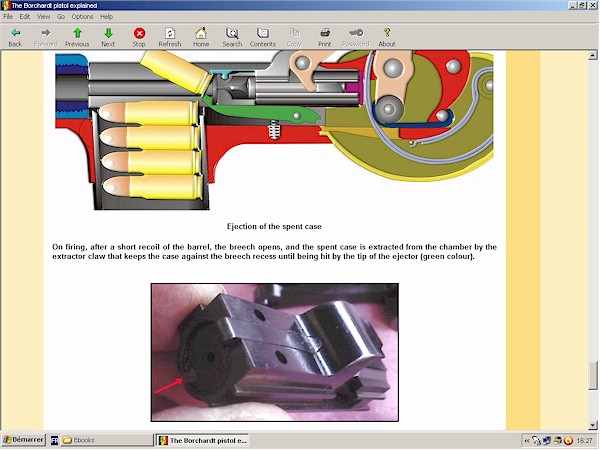Open the Help menu
The width and height of the screenshot is (600, 450).
[106, 16]
